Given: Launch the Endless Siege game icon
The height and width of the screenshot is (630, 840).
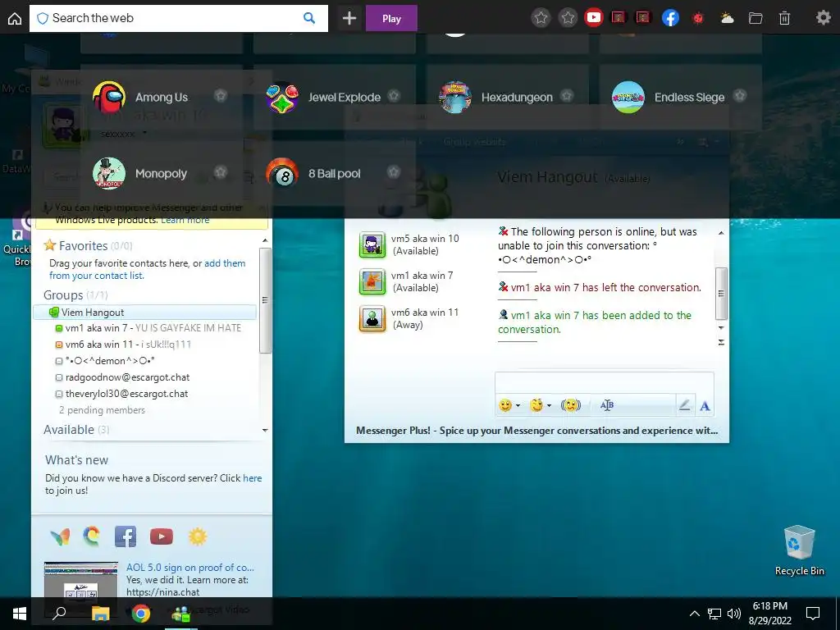Looking at the screenshot, I should click(628, 97).
